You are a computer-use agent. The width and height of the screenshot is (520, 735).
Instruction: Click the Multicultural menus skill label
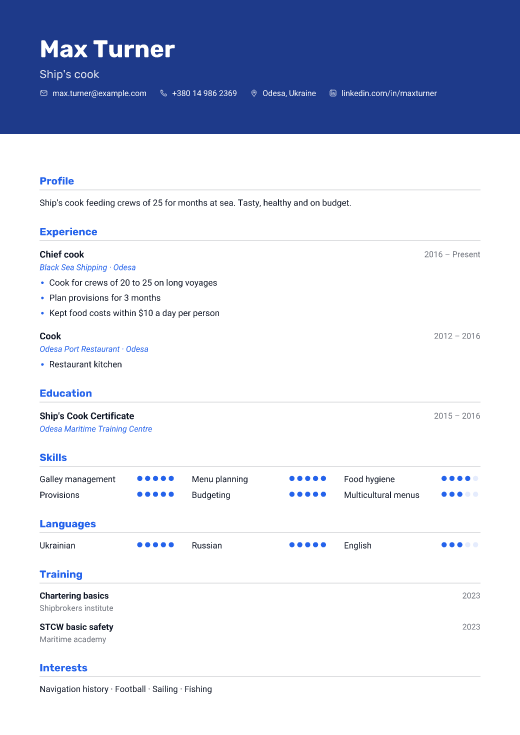pyautogui.click(x=382, y=495)
